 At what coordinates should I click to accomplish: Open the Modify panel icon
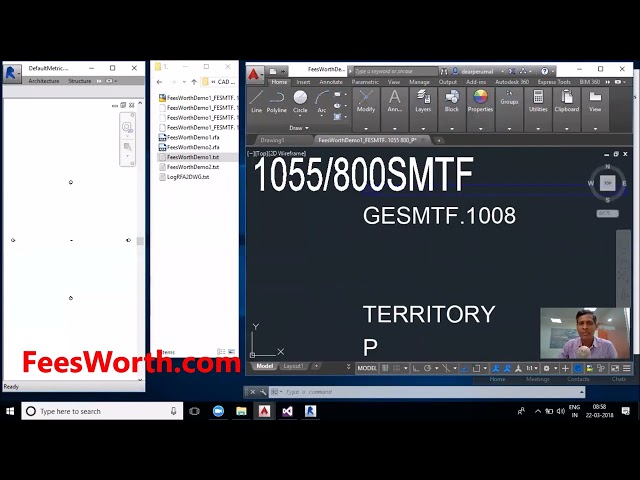(x=366, y=101)
